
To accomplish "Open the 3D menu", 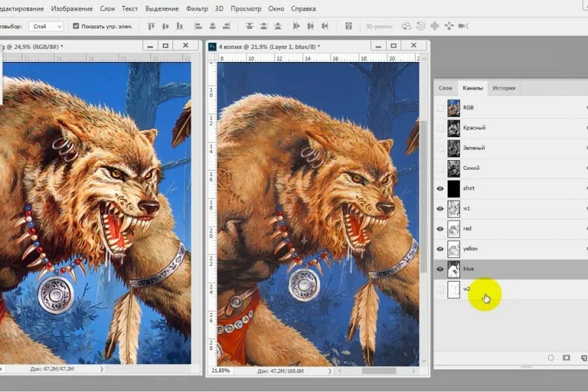I will (219, 8).
